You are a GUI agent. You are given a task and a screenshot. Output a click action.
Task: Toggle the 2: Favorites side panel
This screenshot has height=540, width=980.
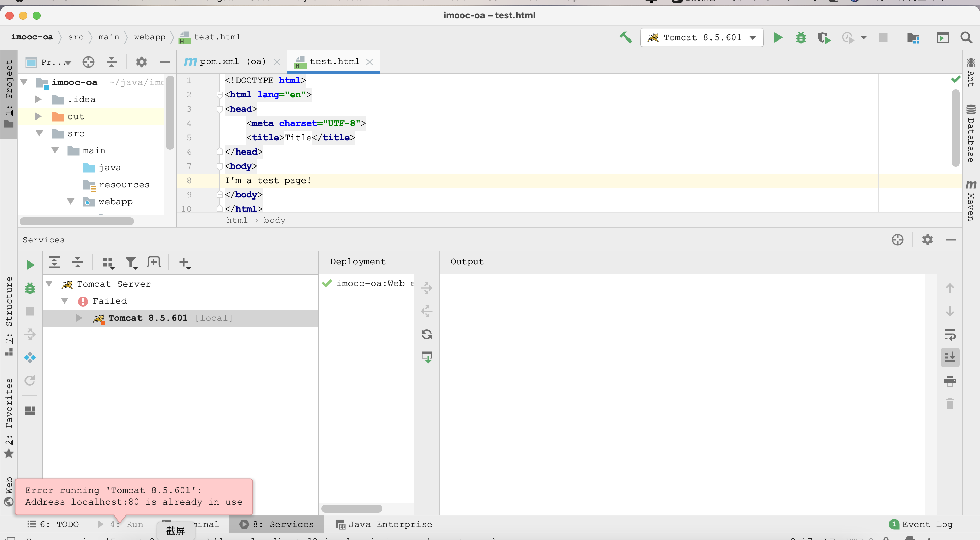(9, 418)
